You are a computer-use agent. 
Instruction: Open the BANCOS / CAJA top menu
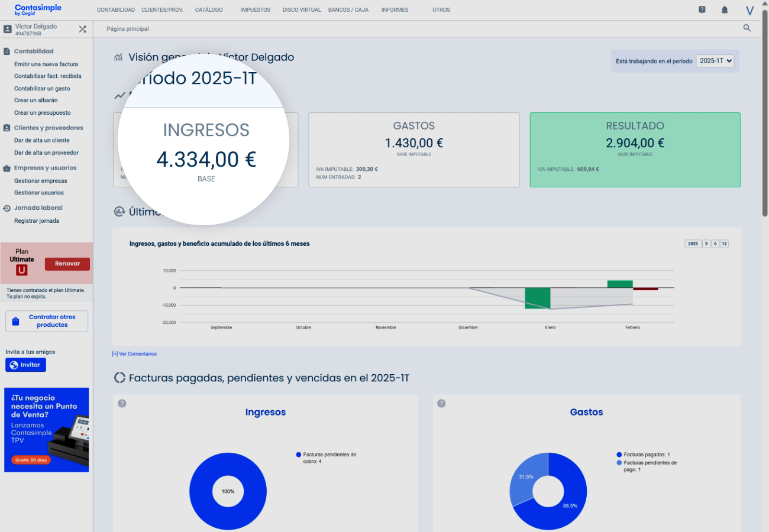click(348, 10)
